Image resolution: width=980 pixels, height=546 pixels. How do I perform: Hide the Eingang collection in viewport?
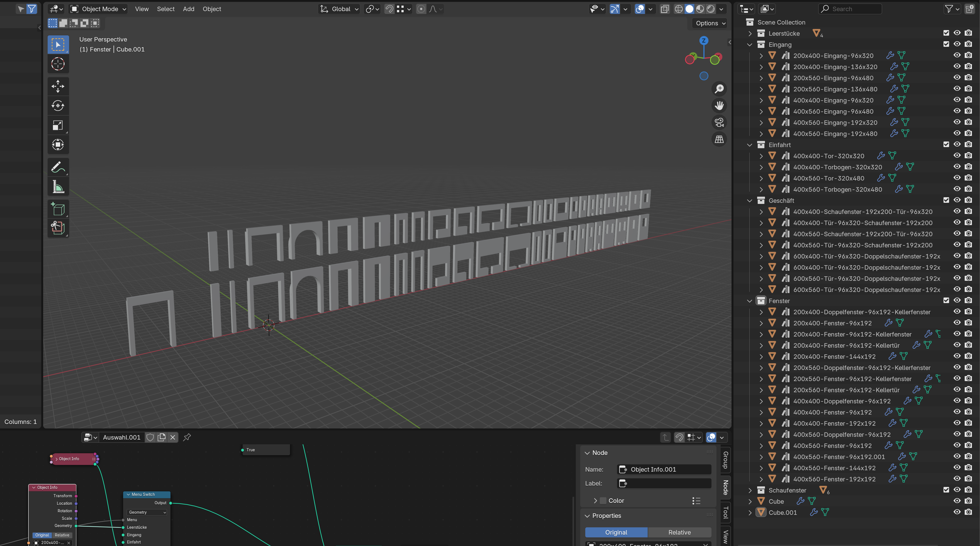(957, 44)
